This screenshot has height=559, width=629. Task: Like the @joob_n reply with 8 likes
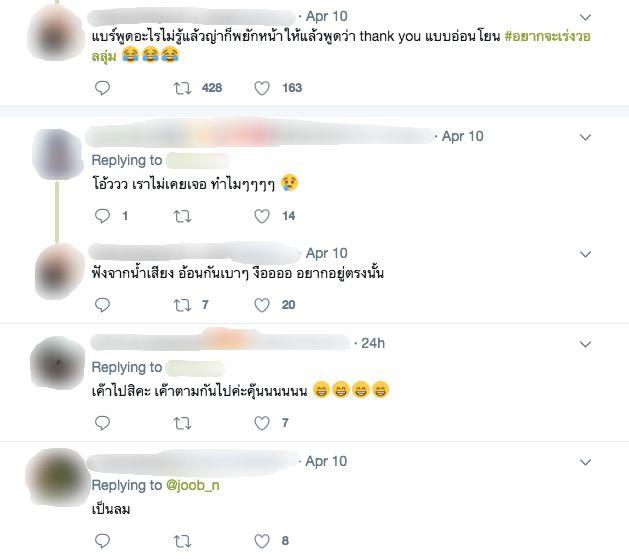[x=262, y=541]
